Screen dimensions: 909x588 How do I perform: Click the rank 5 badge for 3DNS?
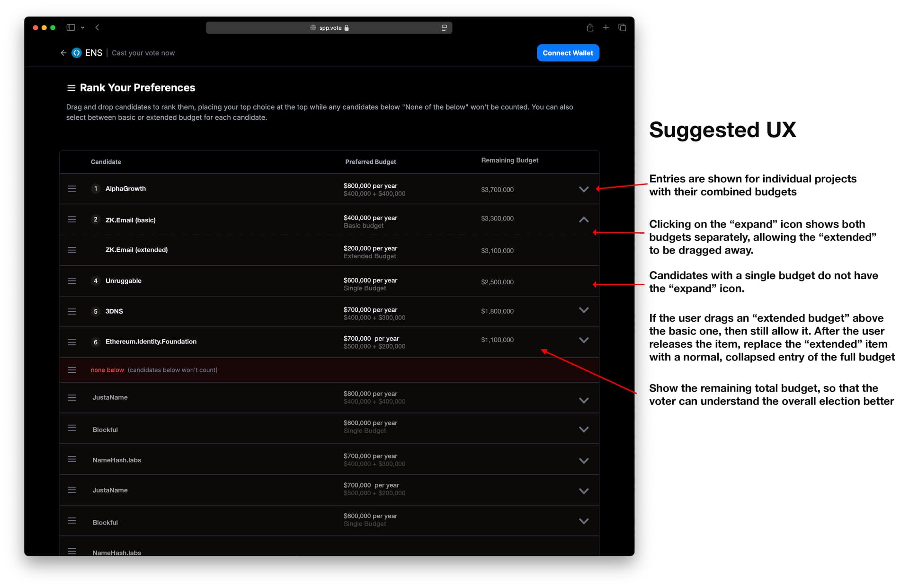[96, 311]
